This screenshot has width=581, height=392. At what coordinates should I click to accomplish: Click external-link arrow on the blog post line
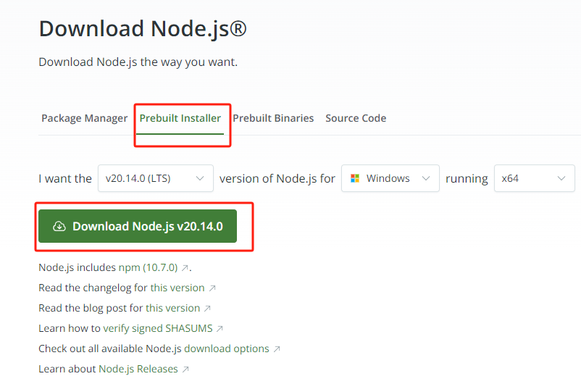tap(207, 309)
